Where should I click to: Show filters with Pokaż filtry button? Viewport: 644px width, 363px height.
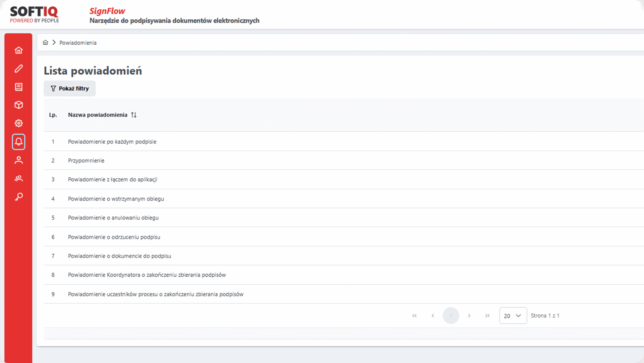coord(70,89)
